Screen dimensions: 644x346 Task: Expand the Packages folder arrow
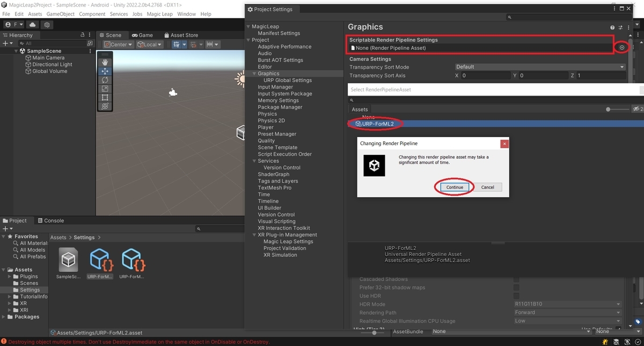tap(3, 317)
